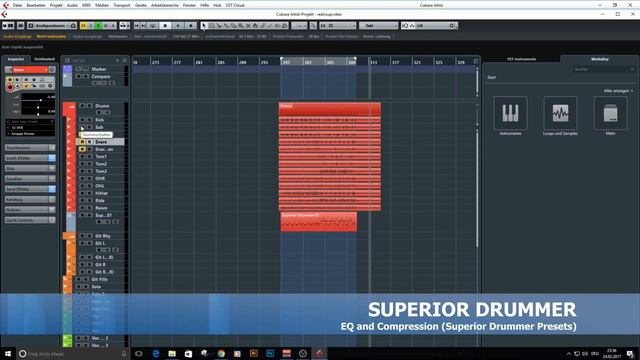Click the Cortana search box

point(73,353)
